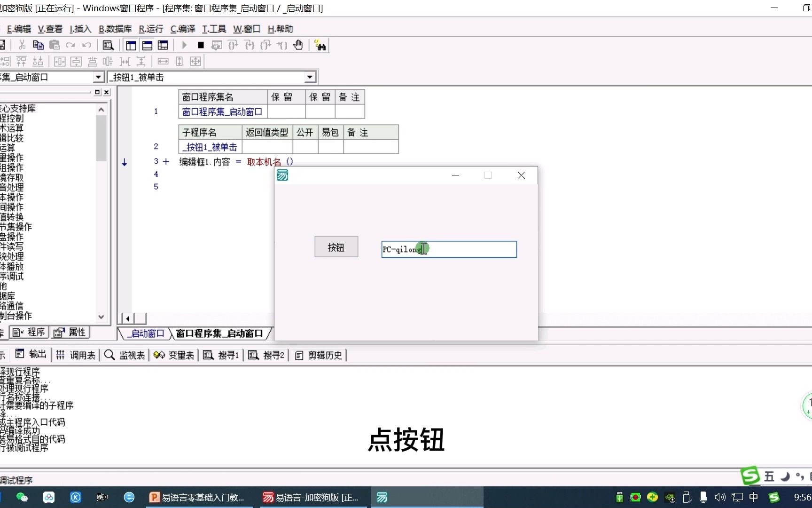
Task: Toggle the combined panel layout view button
Action: click(163, 45)
